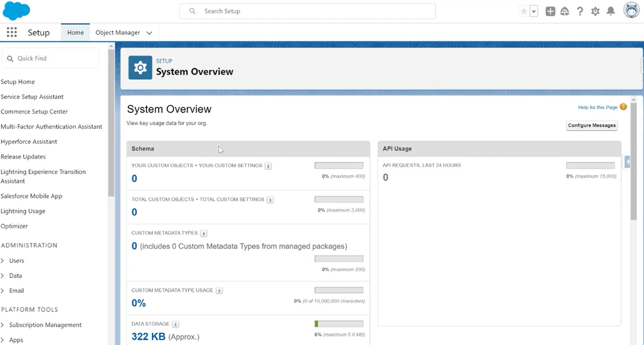Open the Object Manager dropdown chevron
Viewport: 644px width, 345px height.
pyautogui.click(x=149, y=33)
